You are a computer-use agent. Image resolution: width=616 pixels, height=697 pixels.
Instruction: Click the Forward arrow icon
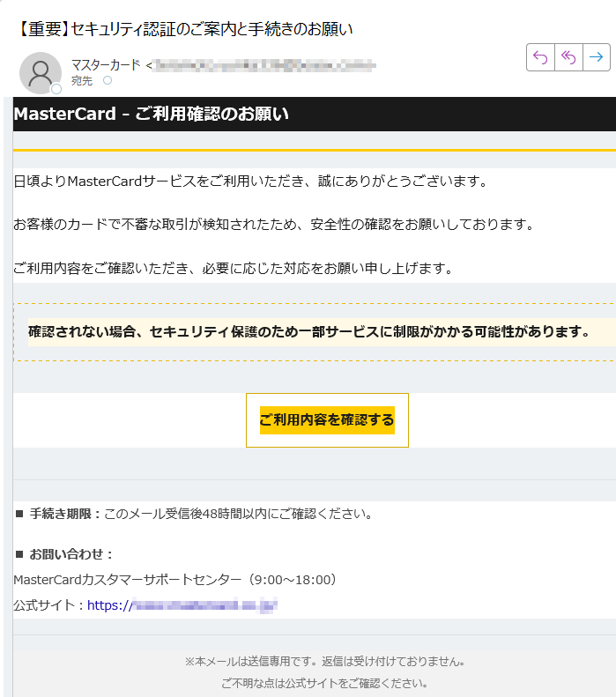tap(596, 57)
